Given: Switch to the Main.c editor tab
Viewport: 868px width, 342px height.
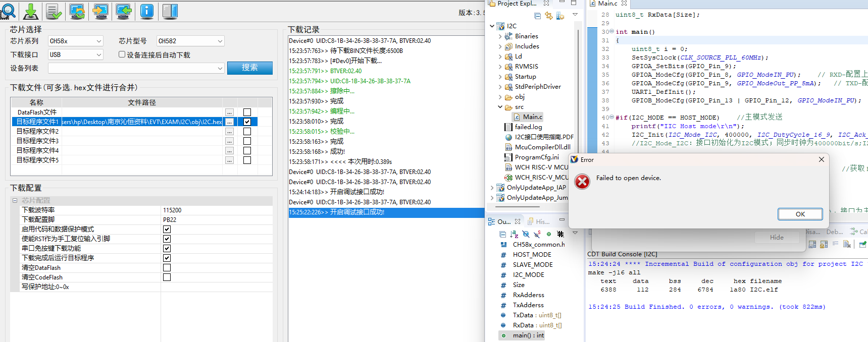Looking at the screenshot, I should click(608, 4).
